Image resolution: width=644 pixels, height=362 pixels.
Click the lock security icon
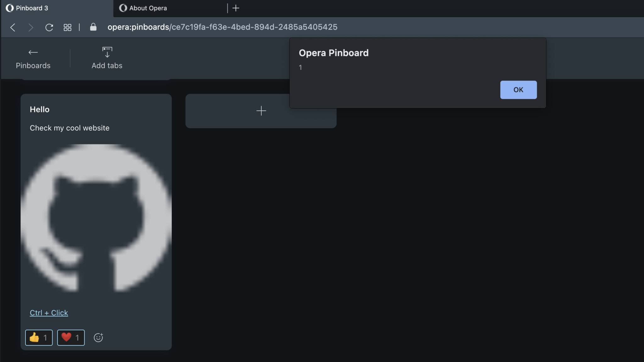pyautogui.click(x=93, y=27)
